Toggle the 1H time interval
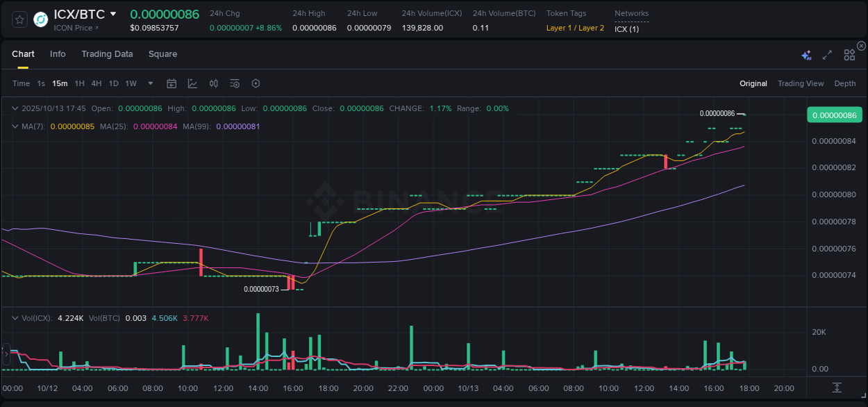868x407 pixels. point(79,83)
